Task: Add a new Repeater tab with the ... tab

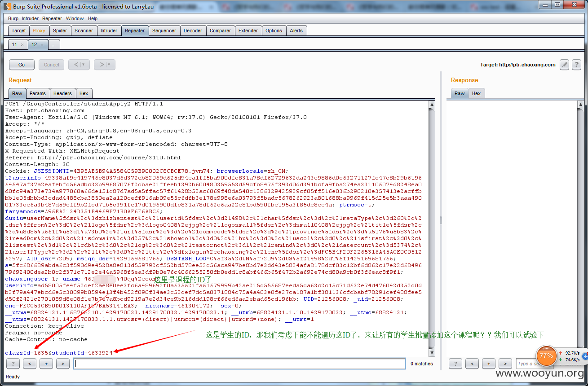Action: (x=53, y=45)
